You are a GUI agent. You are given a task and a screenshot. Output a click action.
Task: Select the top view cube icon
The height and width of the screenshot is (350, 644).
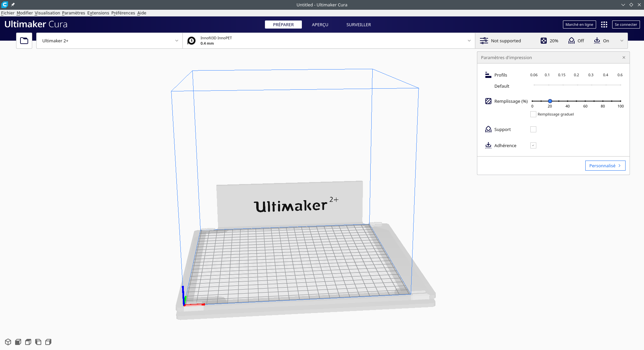[x=28, y=342]
